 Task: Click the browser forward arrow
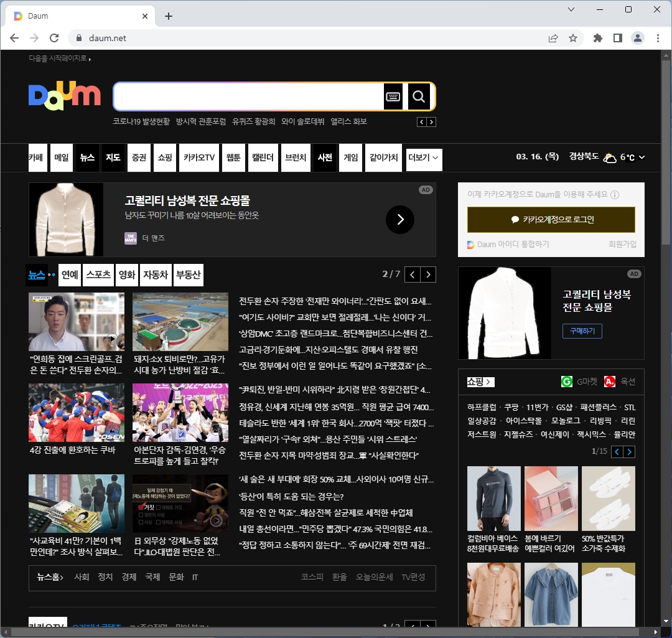coord(34,38)
